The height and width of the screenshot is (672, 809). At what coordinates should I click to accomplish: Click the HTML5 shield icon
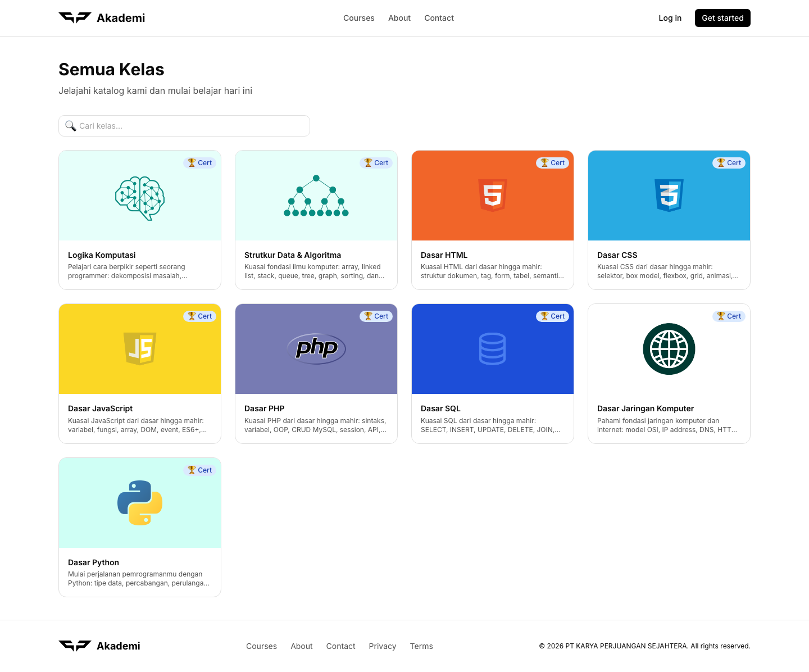click(x=493, y=196)
